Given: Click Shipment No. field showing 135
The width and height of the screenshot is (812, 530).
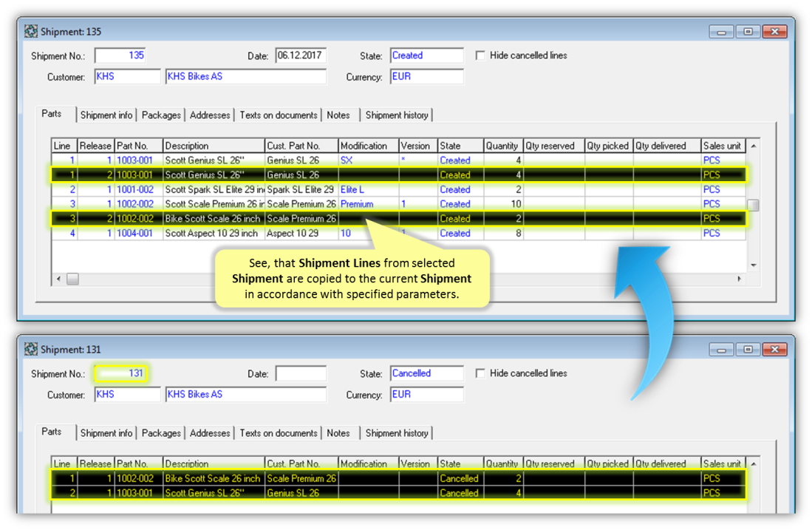Looking at the screenshot, I should pos(120,55).
